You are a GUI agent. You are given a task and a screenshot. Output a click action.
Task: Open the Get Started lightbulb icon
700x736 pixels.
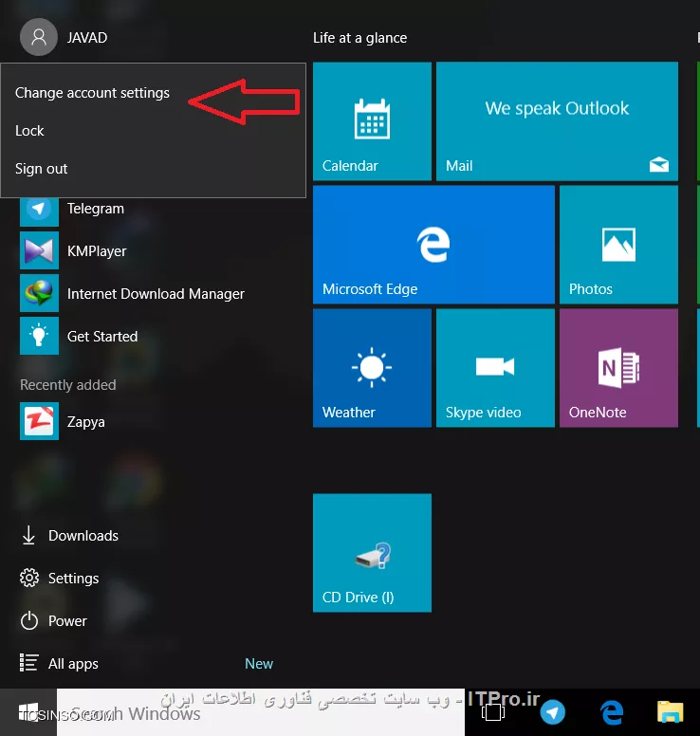(39, 336)
